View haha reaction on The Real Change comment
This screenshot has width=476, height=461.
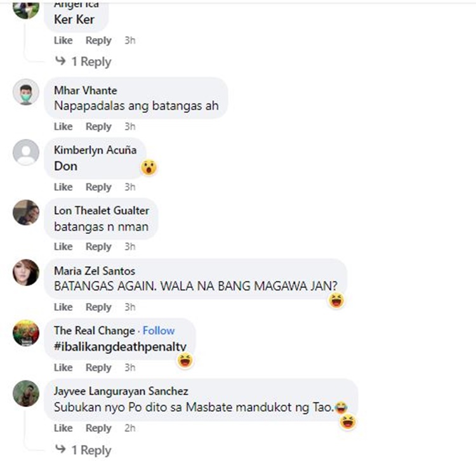point(185,361)
